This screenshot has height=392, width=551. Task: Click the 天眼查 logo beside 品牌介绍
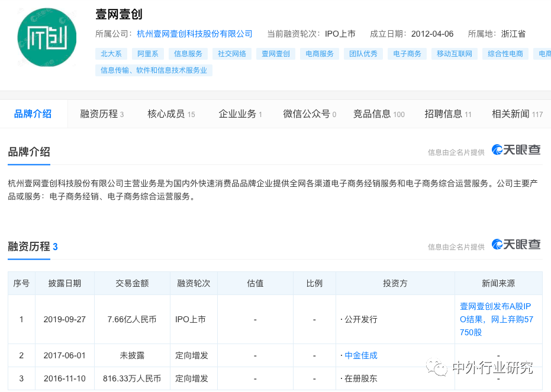(x=516, y=150)
